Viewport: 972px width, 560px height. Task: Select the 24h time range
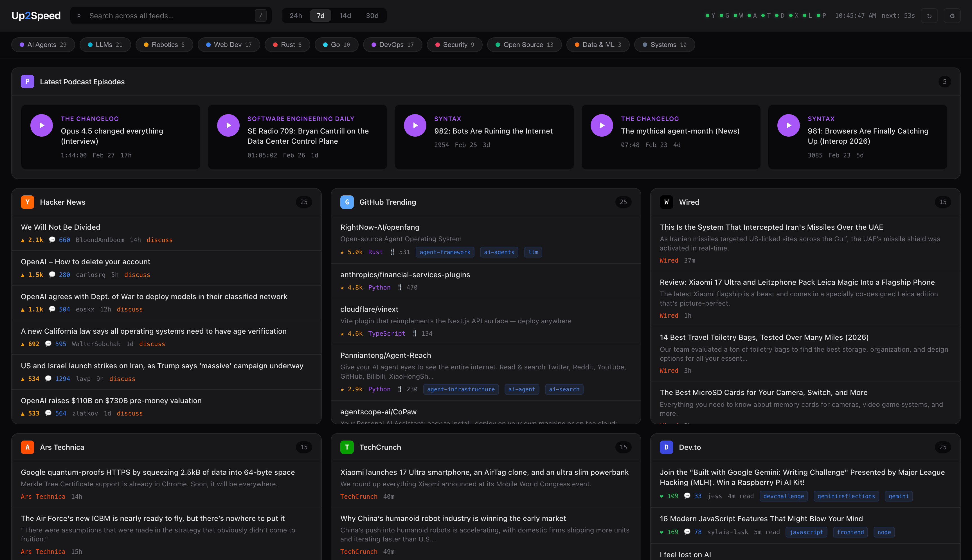coord(296,16)
